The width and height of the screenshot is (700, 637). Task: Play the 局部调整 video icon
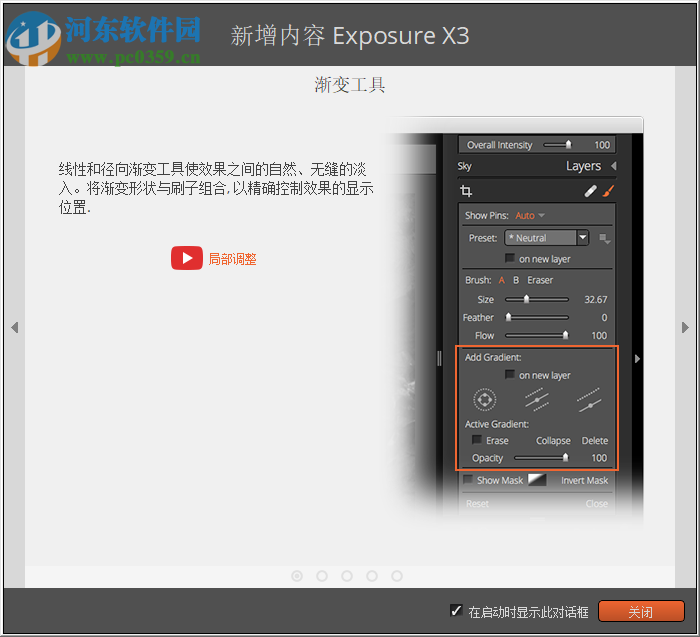pyautogui.click(x=187, y=258)
